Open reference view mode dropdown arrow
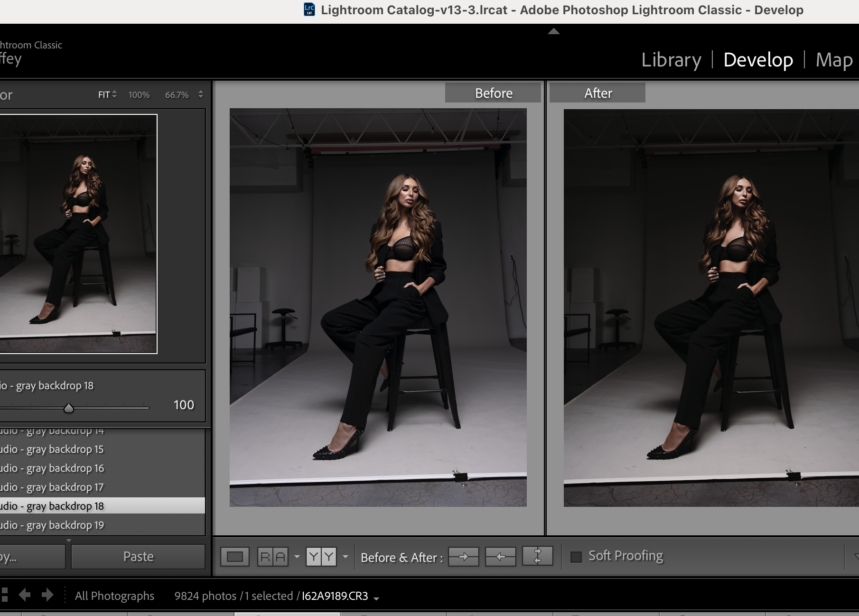 point(297,557)
